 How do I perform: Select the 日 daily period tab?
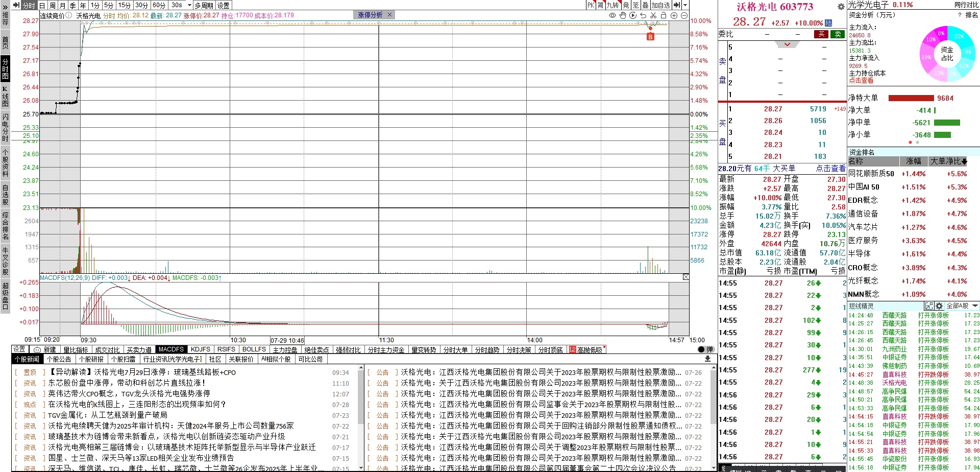tap(42, 5)
